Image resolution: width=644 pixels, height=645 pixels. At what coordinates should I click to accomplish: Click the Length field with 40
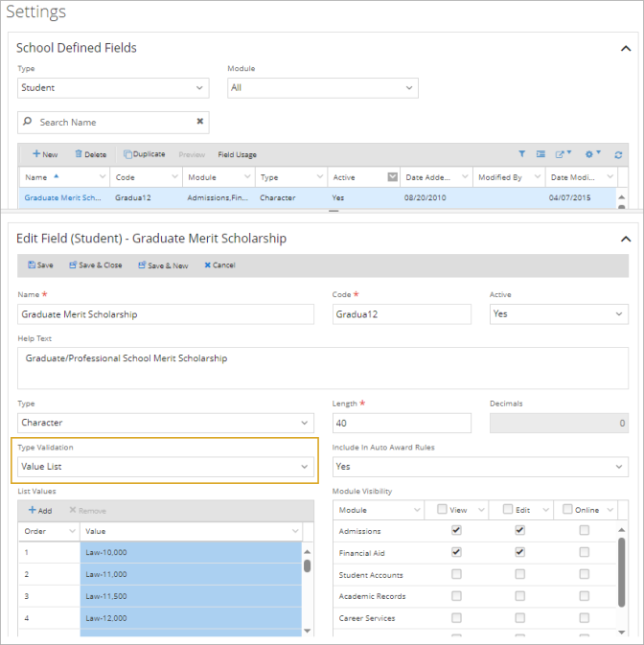(402, 423)
